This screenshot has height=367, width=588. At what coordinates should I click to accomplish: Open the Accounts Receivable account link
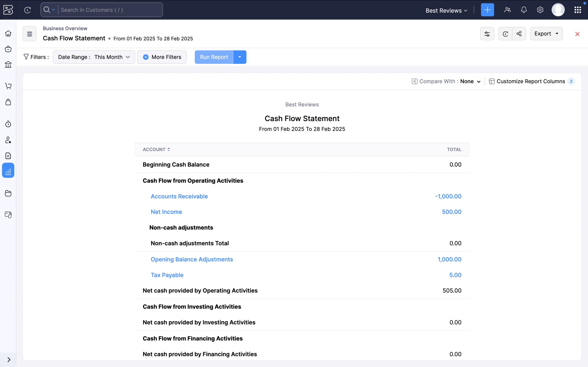point(179,196)
